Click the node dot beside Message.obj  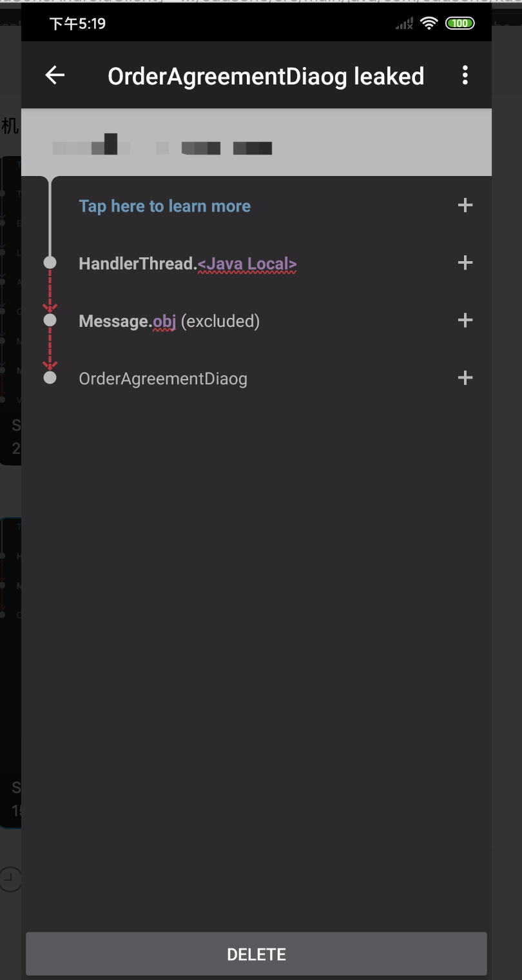50,320
